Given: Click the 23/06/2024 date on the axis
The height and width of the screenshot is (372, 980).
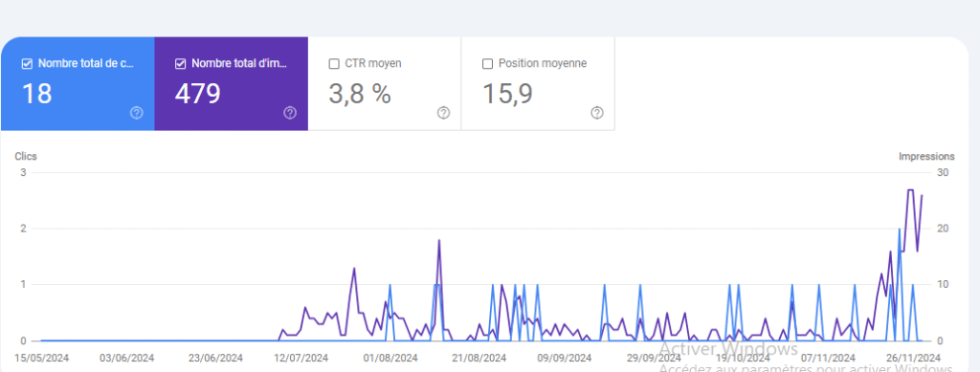Looking at the screenshot, I should tap(215, 359).
